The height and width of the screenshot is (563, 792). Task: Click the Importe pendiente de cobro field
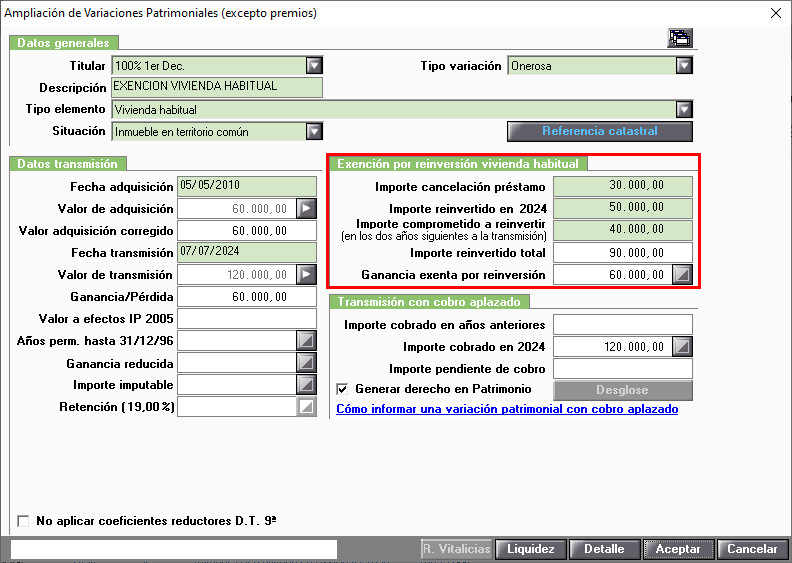click(623, 369)
